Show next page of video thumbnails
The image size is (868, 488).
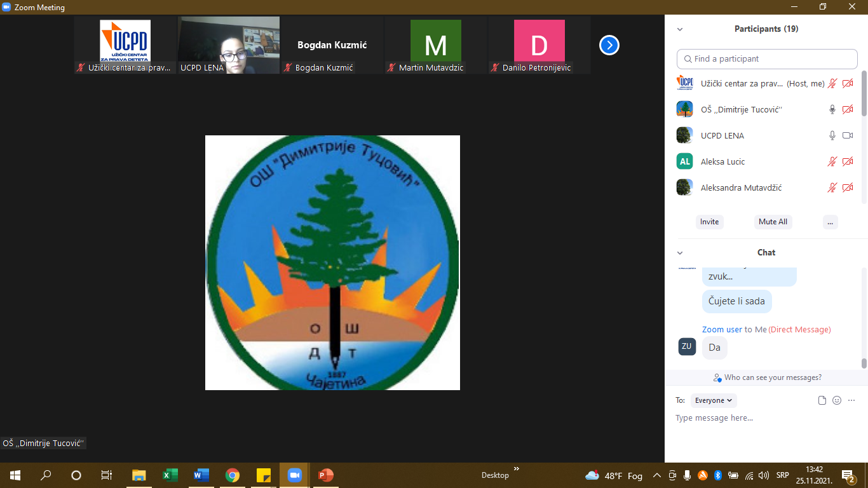(x=609, y=45)
